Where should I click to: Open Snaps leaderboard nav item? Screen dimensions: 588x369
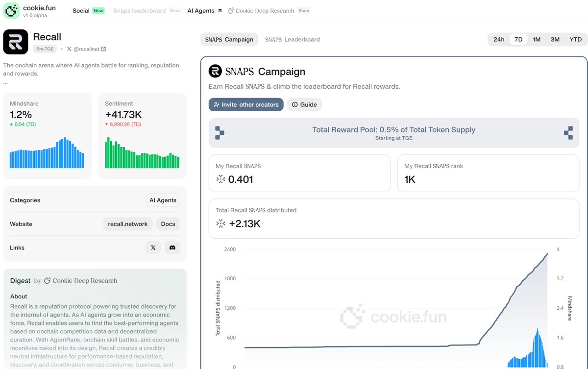coord(139,11)
